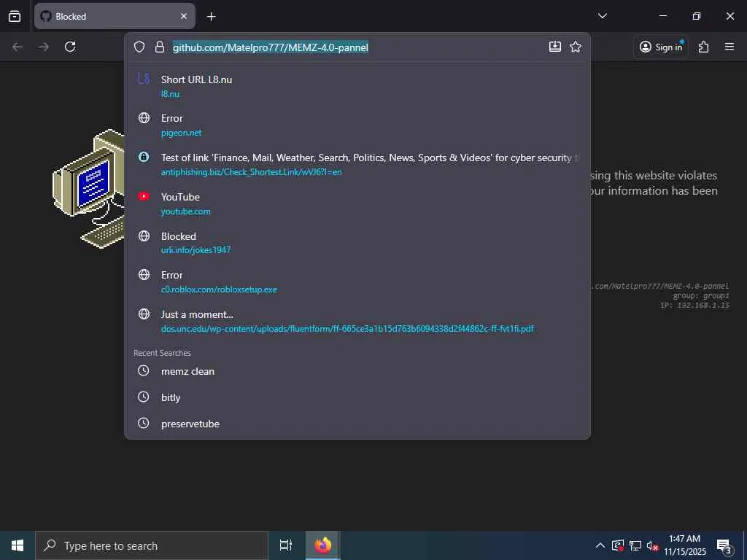The image size is (747, 560).
Task: Click the Firefox taskbar icon
Action: click(322, 545)
